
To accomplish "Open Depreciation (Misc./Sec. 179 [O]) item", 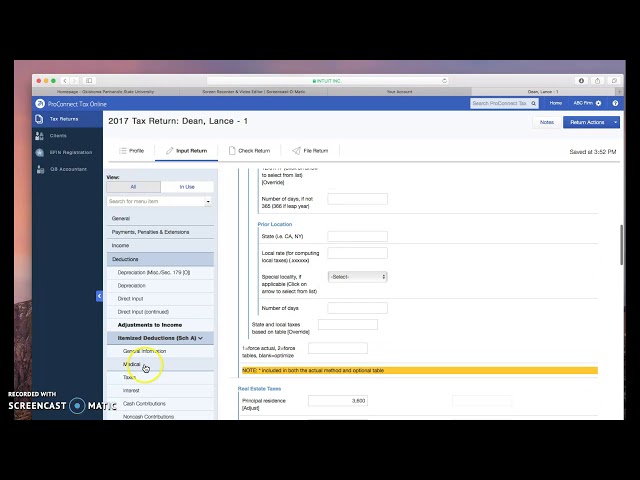I will click(x=160, y=272).
